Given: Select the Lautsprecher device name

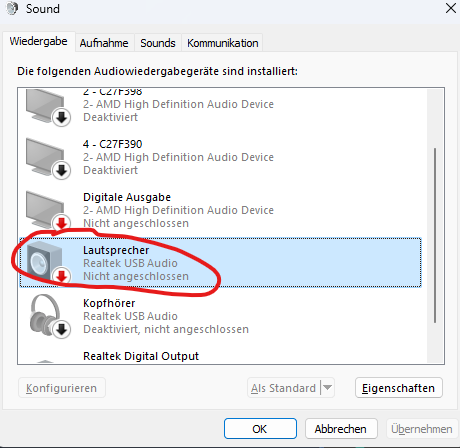Looking at the screenshot, I should pyautogui.click(x=116, y=250).
